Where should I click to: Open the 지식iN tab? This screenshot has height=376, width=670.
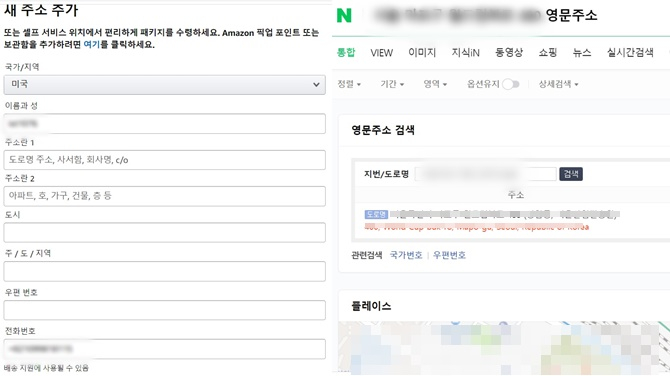coord(465,53)
